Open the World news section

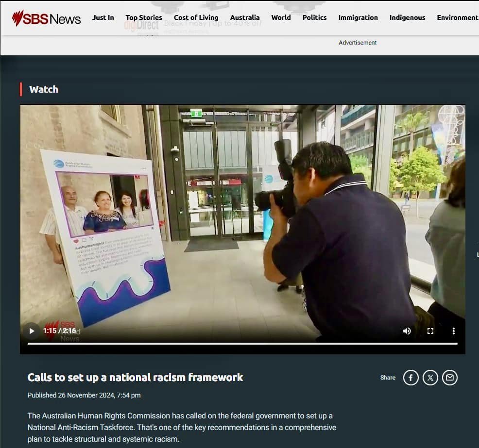(x=281, y=17)
